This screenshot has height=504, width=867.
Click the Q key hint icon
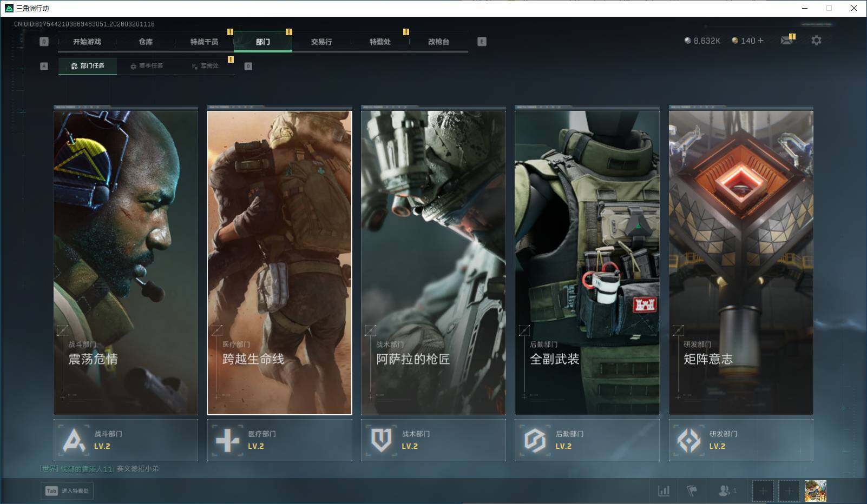tap(44, 42)
